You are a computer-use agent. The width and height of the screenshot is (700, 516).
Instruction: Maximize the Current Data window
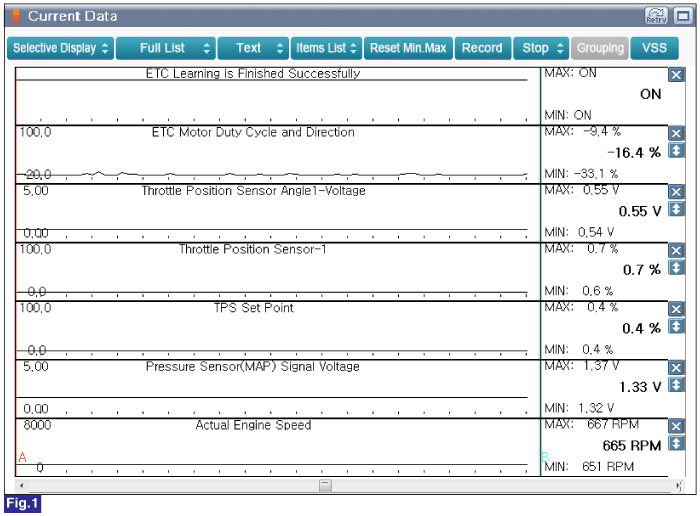(x=683, y=16)
